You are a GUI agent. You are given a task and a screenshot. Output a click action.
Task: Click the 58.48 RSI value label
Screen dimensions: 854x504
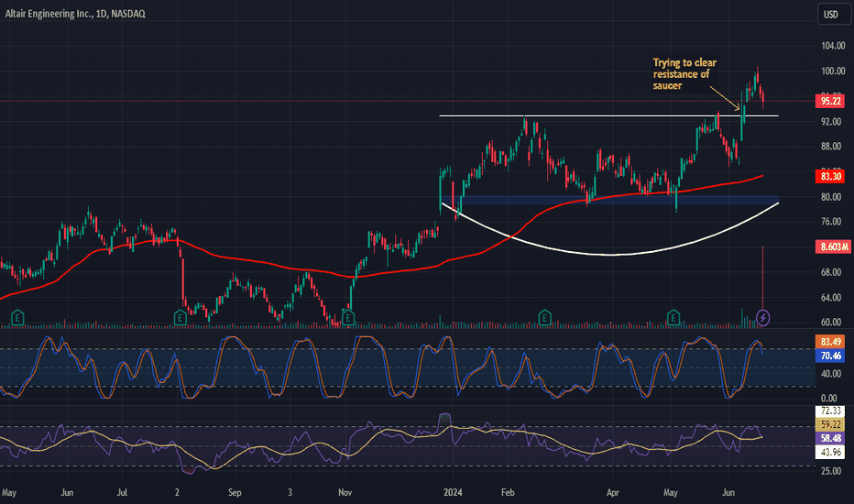pyautogui.click(x=830, y=438)
